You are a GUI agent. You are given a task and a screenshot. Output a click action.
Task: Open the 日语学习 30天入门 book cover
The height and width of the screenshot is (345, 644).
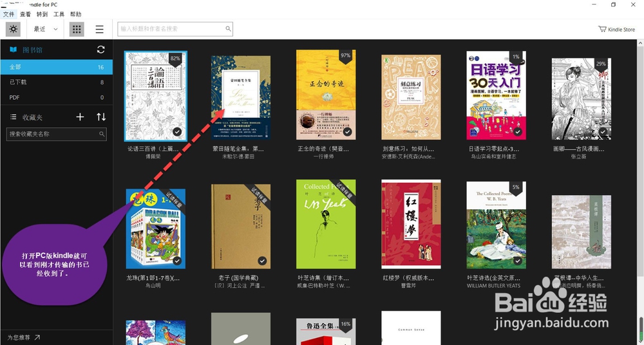pos(496,95)
